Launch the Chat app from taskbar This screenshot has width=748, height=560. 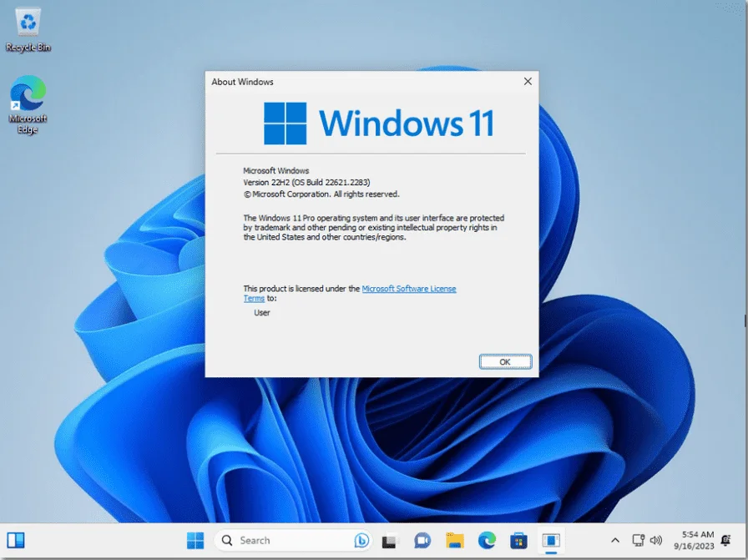422,541
